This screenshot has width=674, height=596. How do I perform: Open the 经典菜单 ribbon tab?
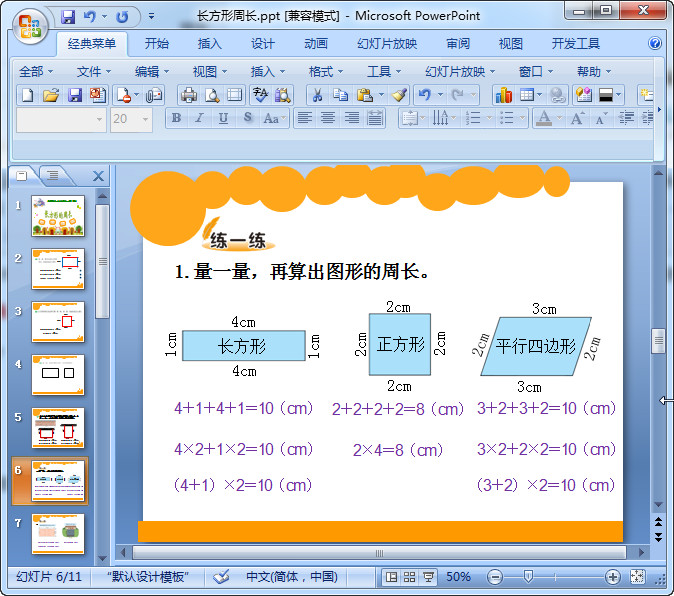click(x=92, y=43)
